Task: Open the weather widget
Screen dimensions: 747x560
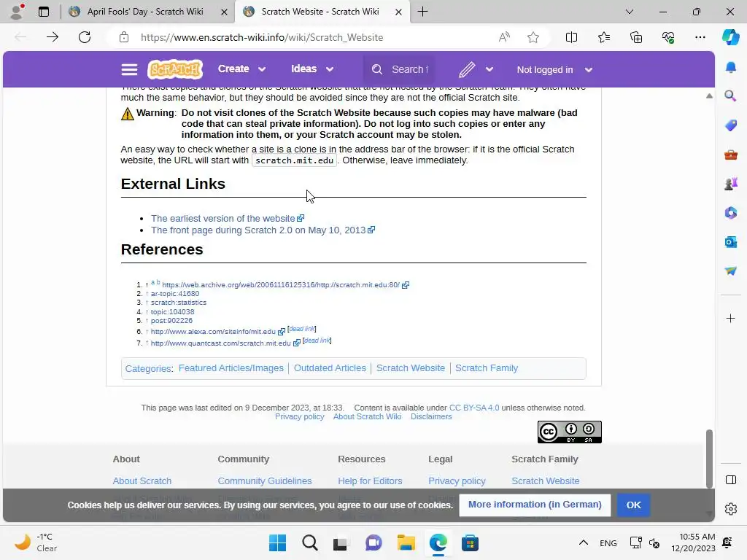Action: [36, 542]
